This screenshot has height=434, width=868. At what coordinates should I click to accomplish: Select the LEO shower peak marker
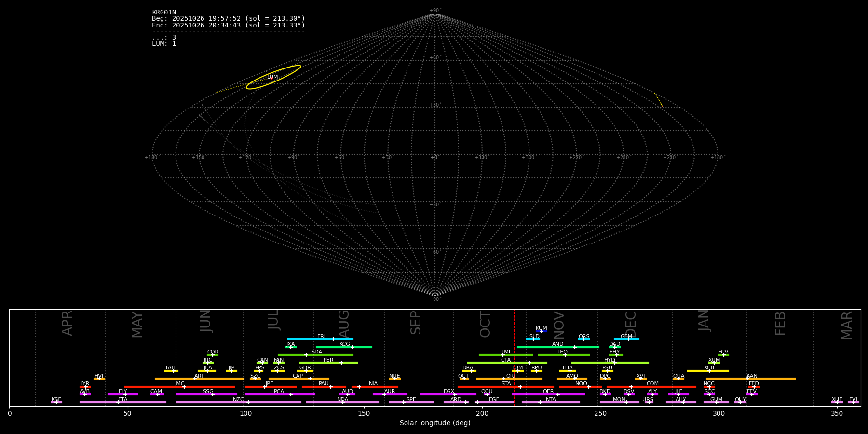(x=565, y=355)
